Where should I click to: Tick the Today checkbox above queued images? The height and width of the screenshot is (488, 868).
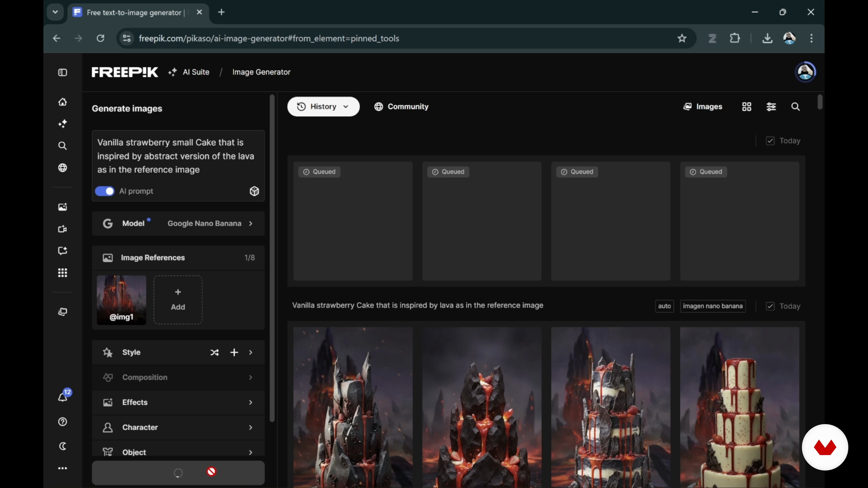(770, 141)
